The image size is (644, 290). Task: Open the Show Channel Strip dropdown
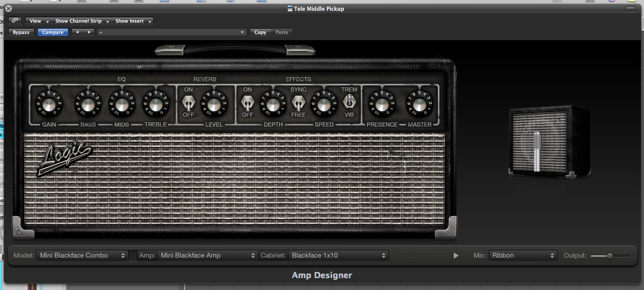pyautogui.click(x=82, y=21)
